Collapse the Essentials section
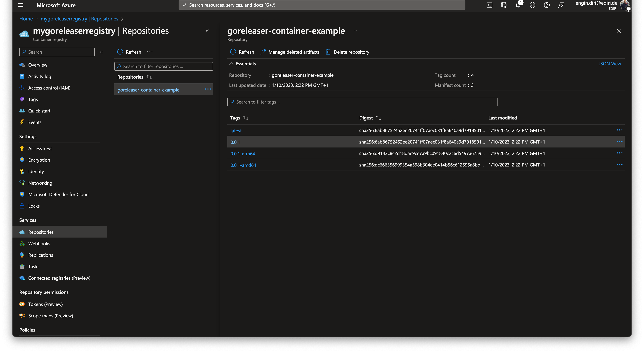 pyautogui.click(x=231, y=64)
